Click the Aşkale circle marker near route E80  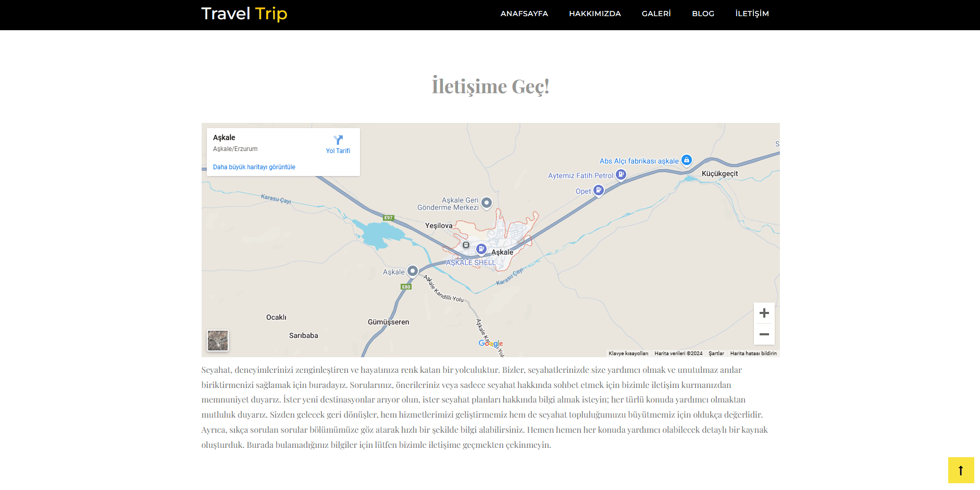(413, 271)
